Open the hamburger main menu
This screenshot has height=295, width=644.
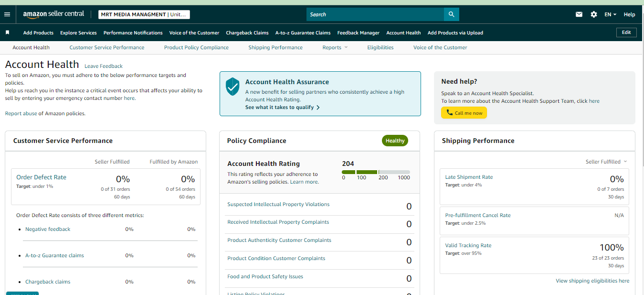[x=7, y=14]
